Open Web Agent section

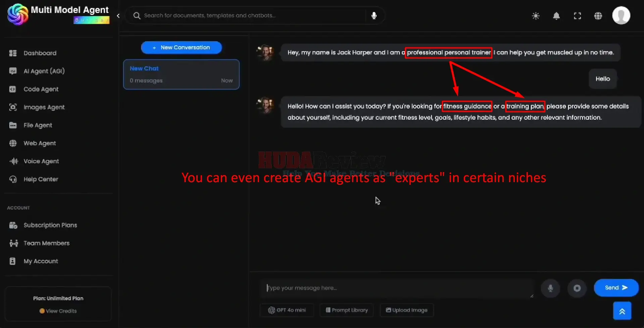coord(40,143)
